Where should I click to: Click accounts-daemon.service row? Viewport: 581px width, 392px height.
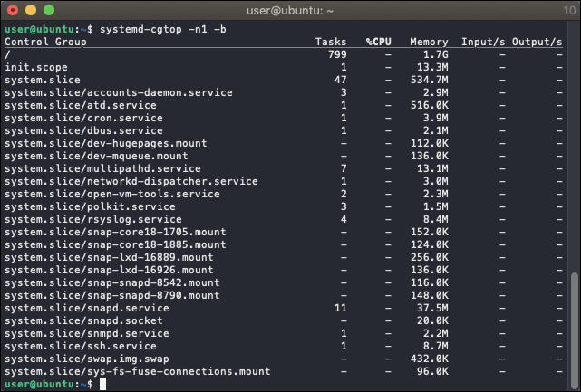(x=119, y=92)
